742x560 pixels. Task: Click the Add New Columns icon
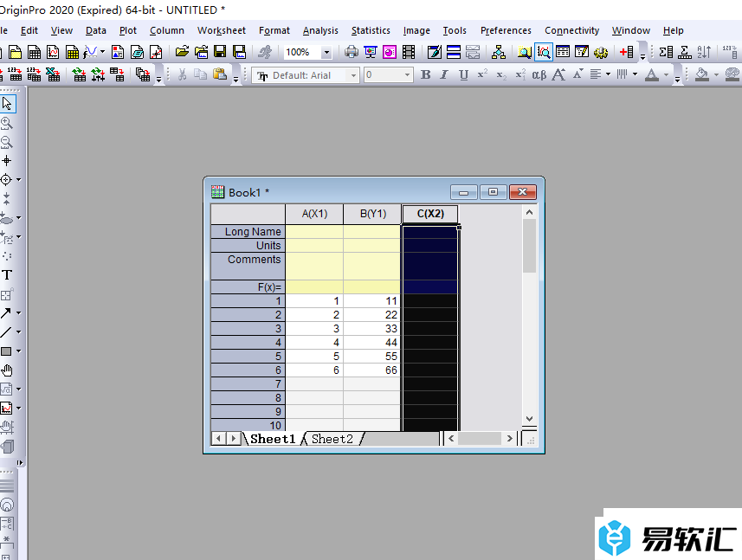point(627,52)
